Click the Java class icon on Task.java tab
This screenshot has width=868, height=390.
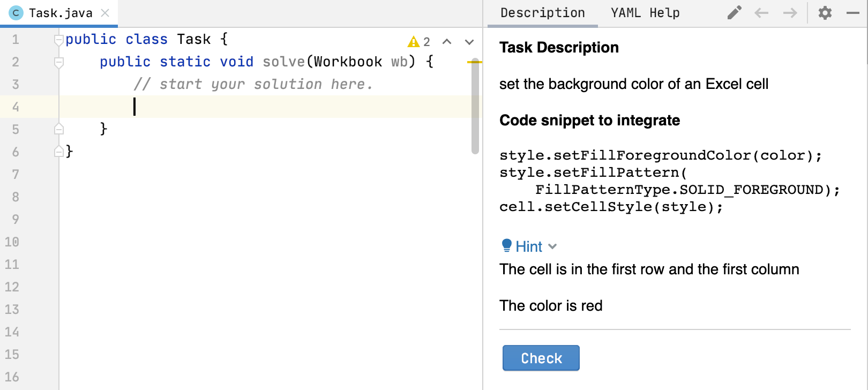(x=16, y=13)
